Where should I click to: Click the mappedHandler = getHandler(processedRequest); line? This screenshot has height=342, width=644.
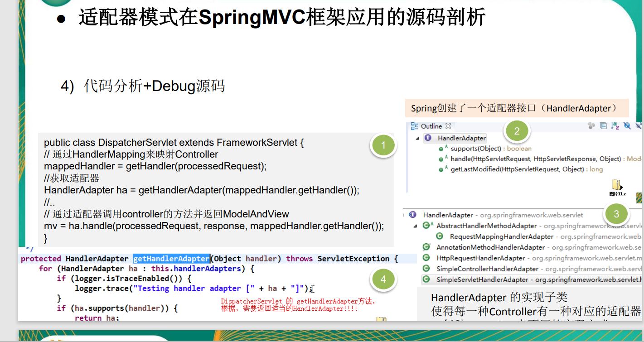pyautogui.click(x=155, y=166)
